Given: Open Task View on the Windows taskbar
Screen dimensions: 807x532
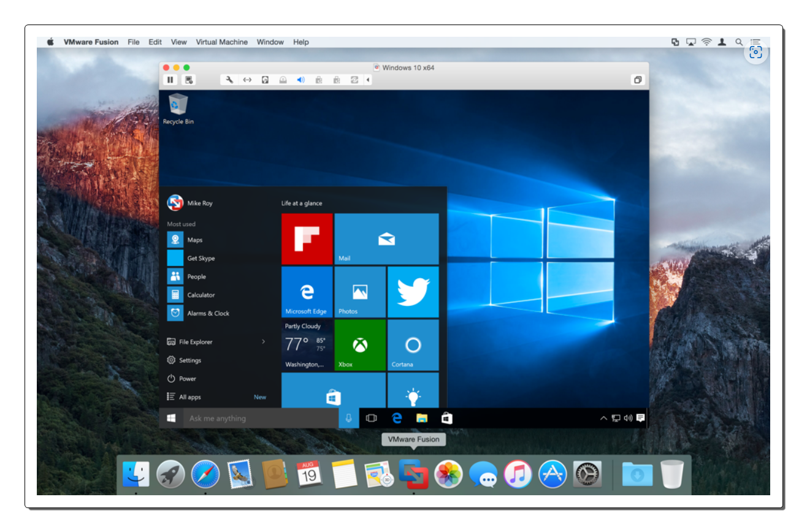Looking at the screenshot, I should [371, 418].
